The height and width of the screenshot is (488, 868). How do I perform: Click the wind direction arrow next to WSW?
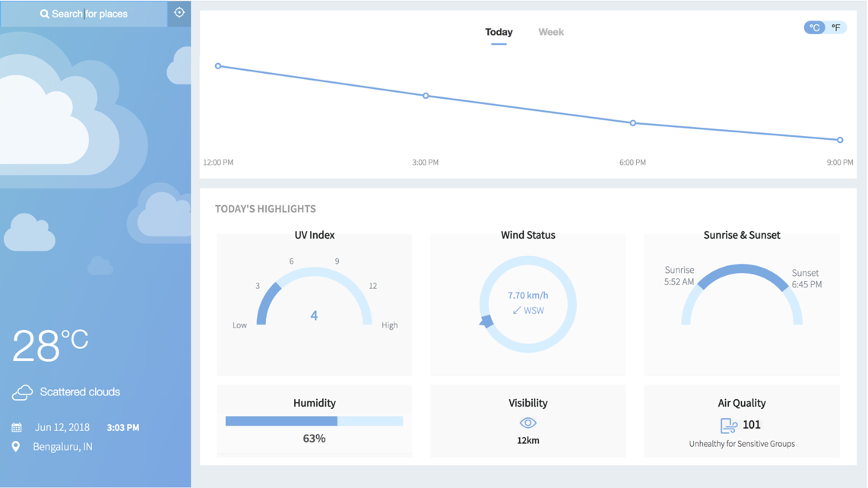point(517,311)
